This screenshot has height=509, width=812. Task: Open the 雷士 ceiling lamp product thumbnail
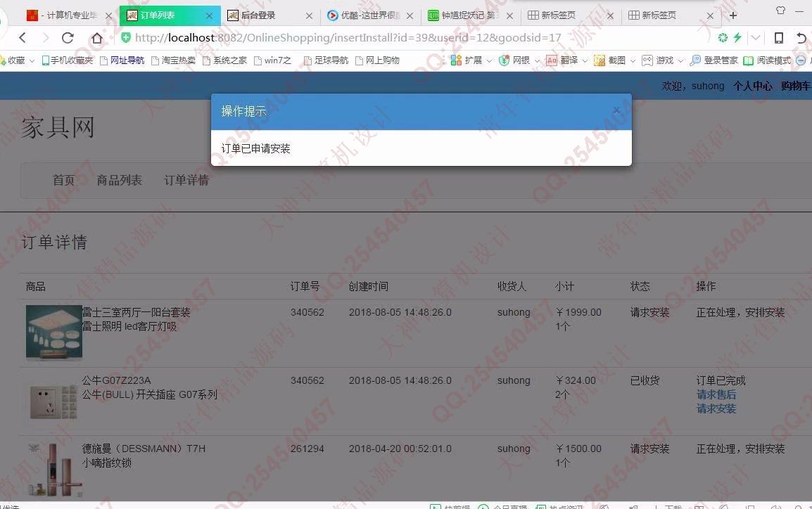54,332
